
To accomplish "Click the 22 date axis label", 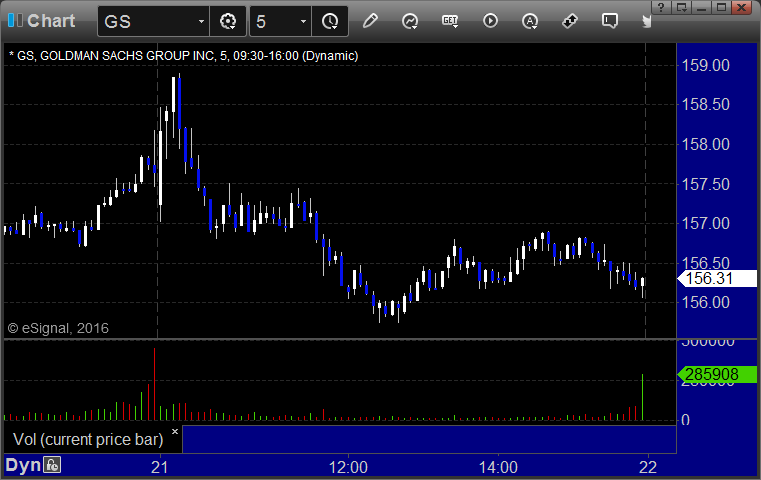I will (x=648, y=467).
